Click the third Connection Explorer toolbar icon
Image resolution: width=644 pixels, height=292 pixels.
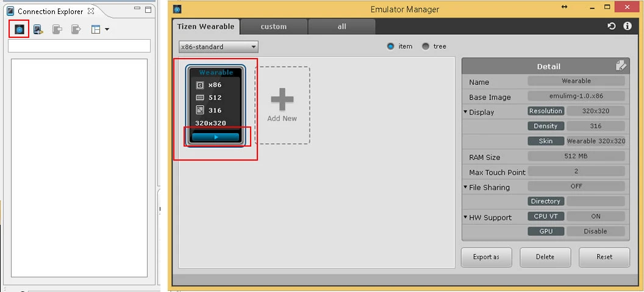click(x=57, y=29)
